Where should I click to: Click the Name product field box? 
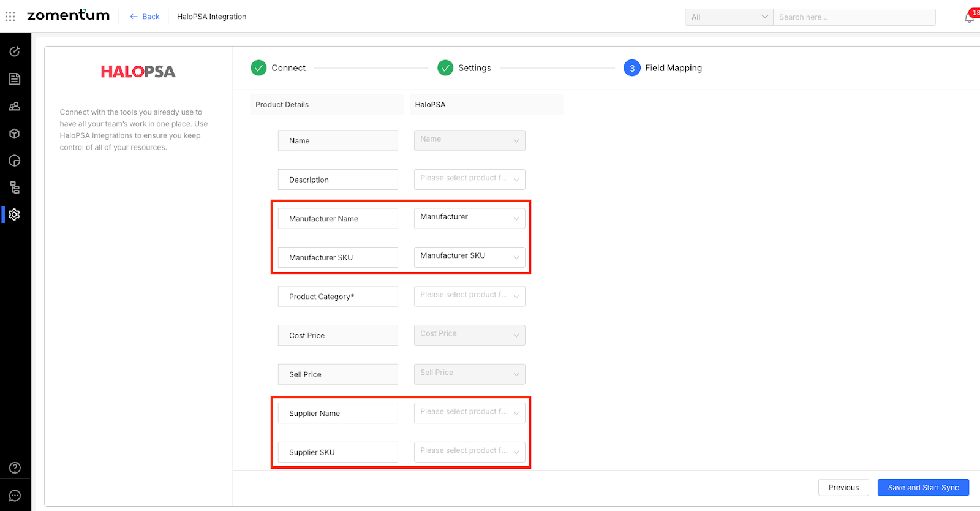(x=338, y=141)
